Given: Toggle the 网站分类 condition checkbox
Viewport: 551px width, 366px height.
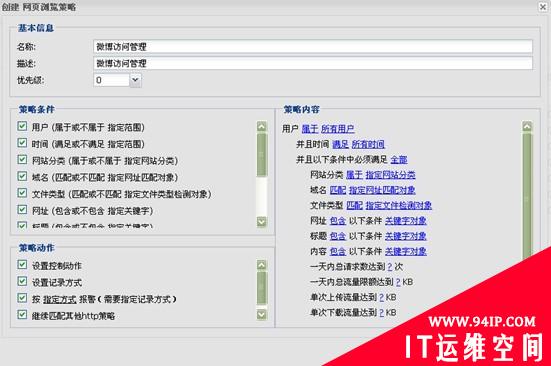Looking at the screenshot, I should (22, 160).
